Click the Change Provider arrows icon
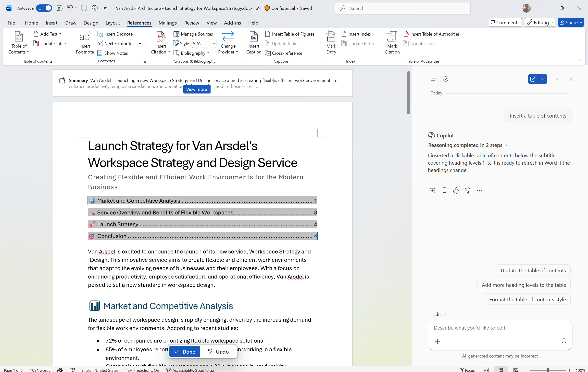This screenshot has height=372, width=588. click(x=228, y=36)
